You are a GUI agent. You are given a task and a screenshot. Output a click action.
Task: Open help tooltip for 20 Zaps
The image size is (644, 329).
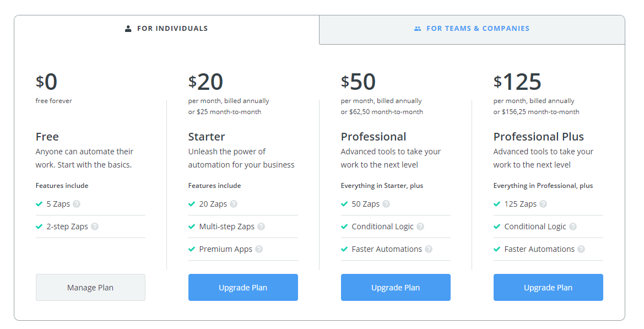234,204
